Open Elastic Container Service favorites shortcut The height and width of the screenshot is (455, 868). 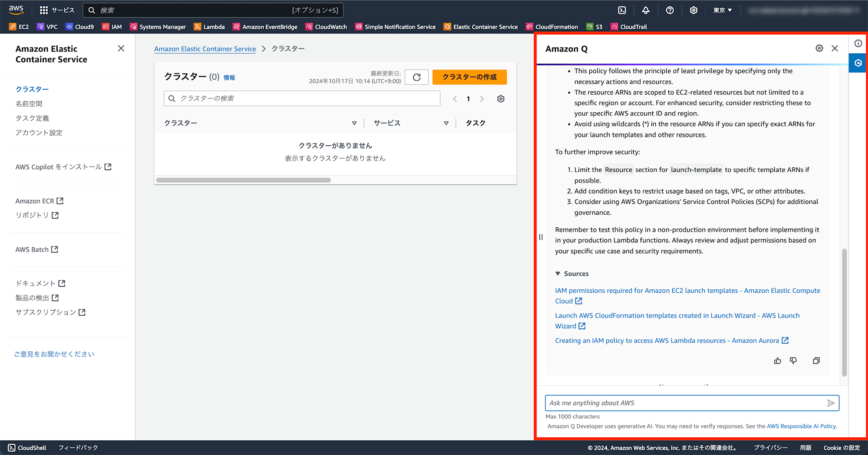[481, 27]
